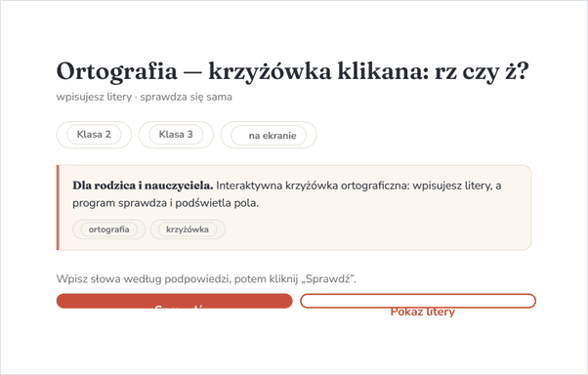Click the Interaktywna krzyżówka ortograficzna description
The height and width of the screenshot is (375, 588).
coord(313,186)
